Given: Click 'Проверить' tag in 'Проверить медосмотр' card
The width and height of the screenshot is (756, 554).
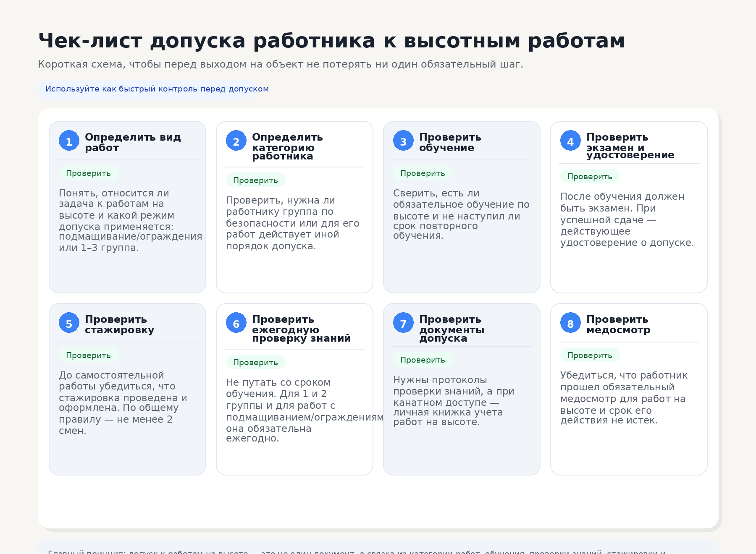Looking at the screenshot, I should pos(590,355).
